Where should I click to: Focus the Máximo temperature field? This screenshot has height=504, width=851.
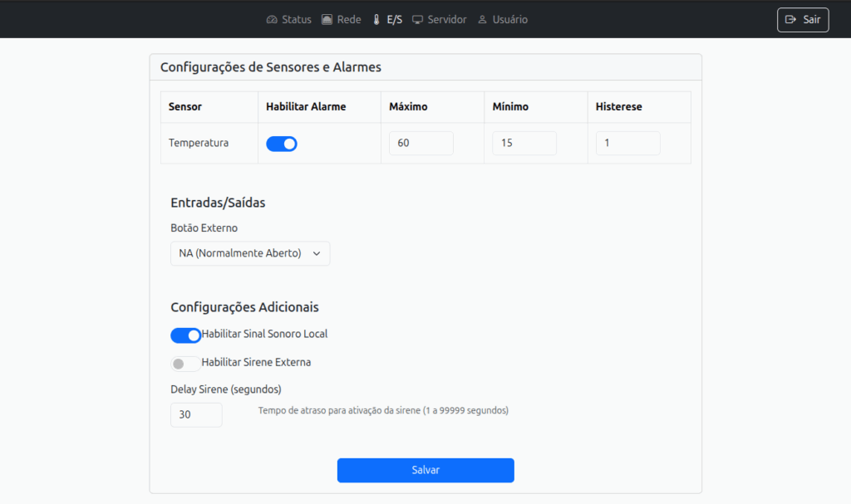(421, 144)
